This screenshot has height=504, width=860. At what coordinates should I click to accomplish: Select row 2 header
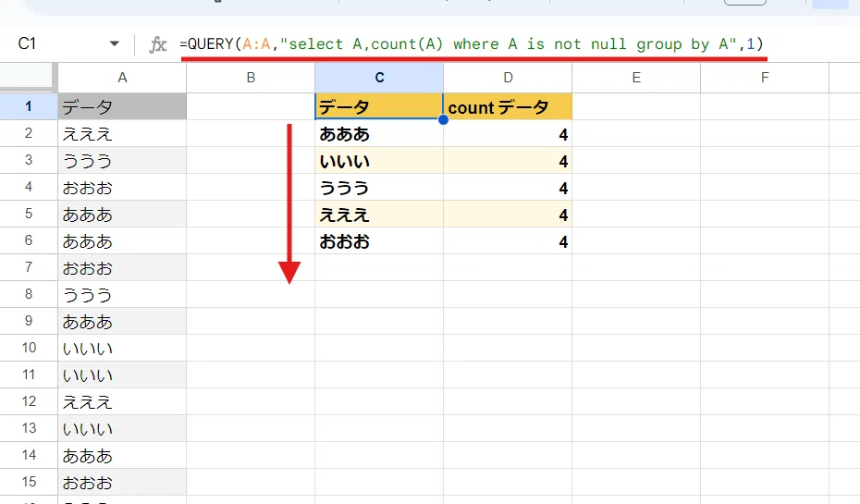tap(29, 133)
